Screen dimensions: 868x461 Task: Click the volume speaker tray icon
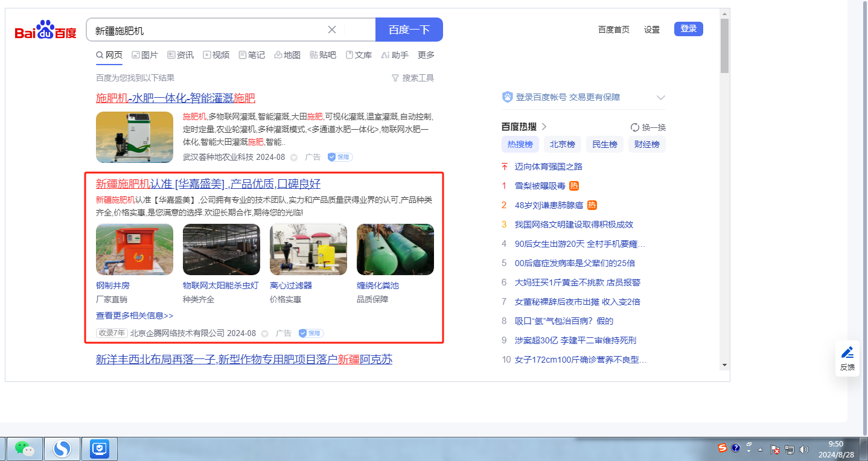803,450
